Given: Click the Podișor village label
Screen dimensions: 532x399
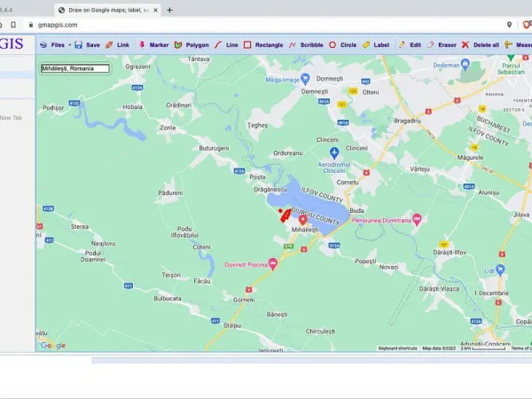Looking at the screenshot, I should [x=53, y=108].
